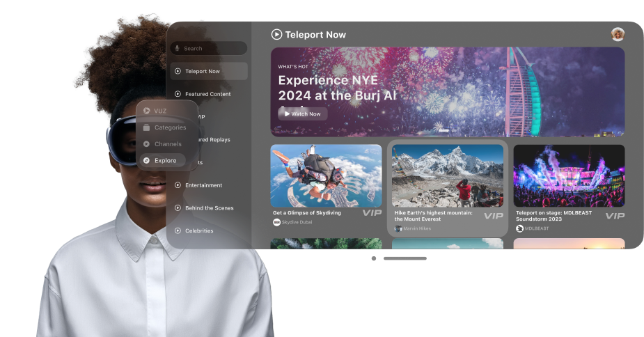Select Explore in the floating menu
The height and width of the screenshot is (337, 644).
(163, 160)
